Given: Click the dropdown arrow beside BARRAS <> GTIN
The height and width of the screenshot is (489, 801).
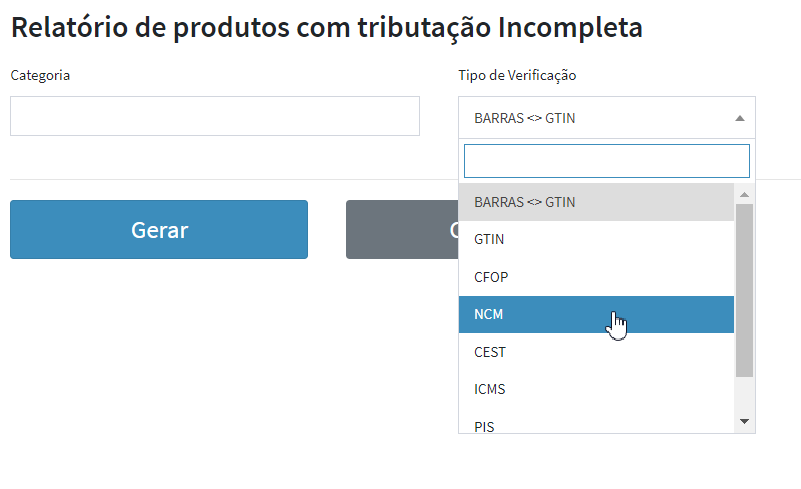Looking at the screenshot, I should tap(740, 118).
